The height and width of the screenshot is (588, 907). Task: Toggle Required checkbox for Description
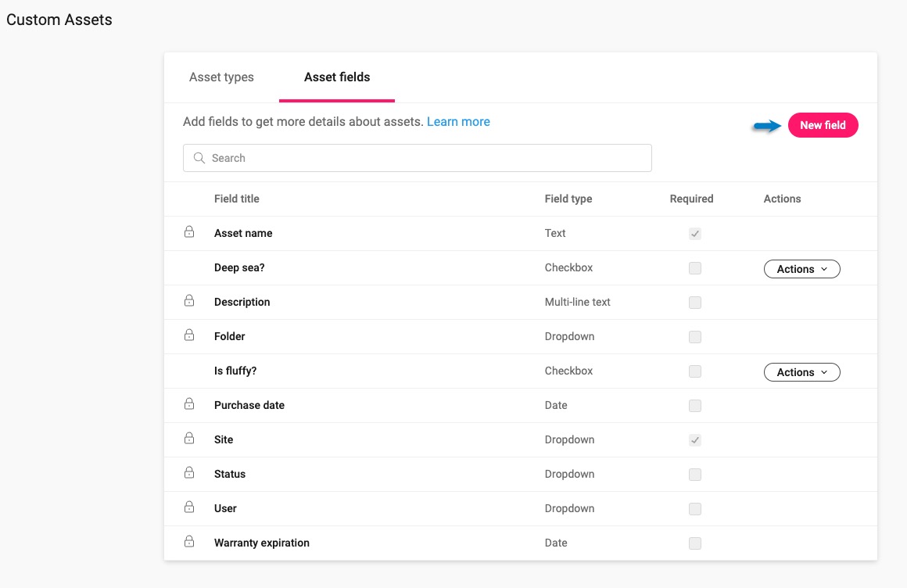(694, 303)
